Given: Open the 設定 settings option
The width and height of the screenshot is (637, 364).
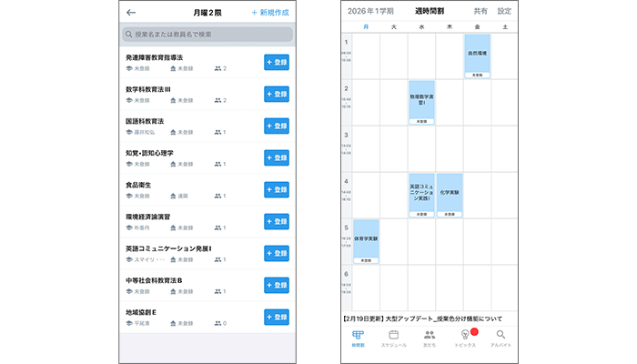Looking at the screenshot, I should tap(504, 11).
